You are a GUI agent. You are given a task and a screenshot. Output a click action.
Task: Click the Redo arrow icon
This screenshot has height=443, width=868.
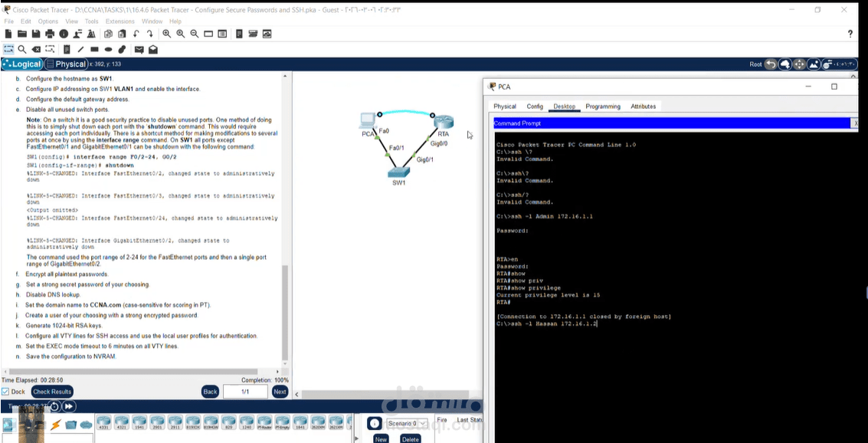tap(149, 34)
